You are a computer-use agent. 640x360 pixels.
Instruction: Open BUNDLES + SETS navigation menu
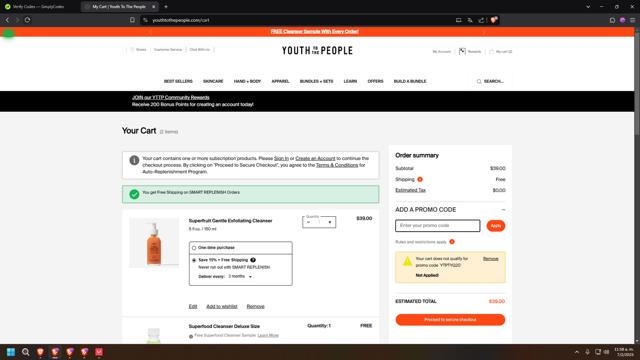point(316,81)
